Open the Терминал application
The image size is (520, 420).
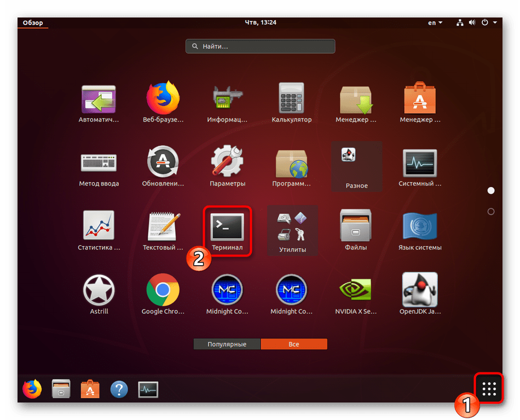[227, 230]
